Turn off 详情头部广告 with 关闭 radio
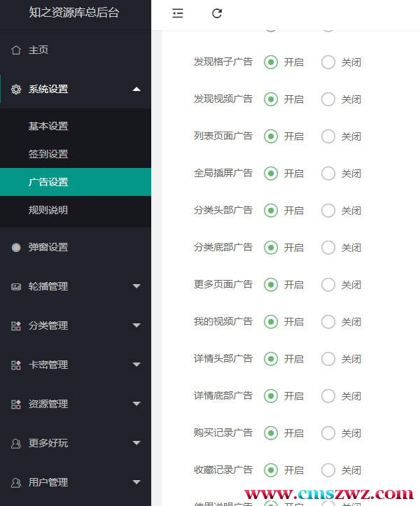420x506 pixels. pos(328,359)
